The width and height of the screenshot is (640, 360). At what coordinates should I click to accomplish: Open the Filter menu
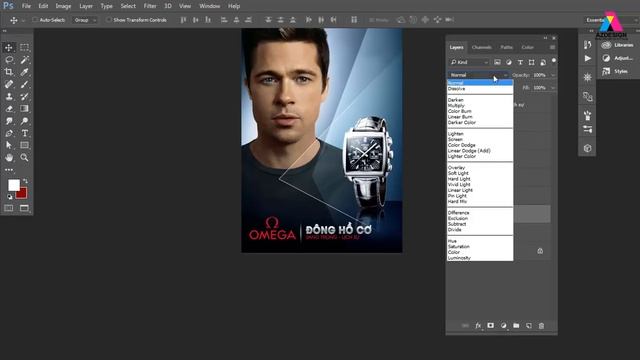(150, 6)
